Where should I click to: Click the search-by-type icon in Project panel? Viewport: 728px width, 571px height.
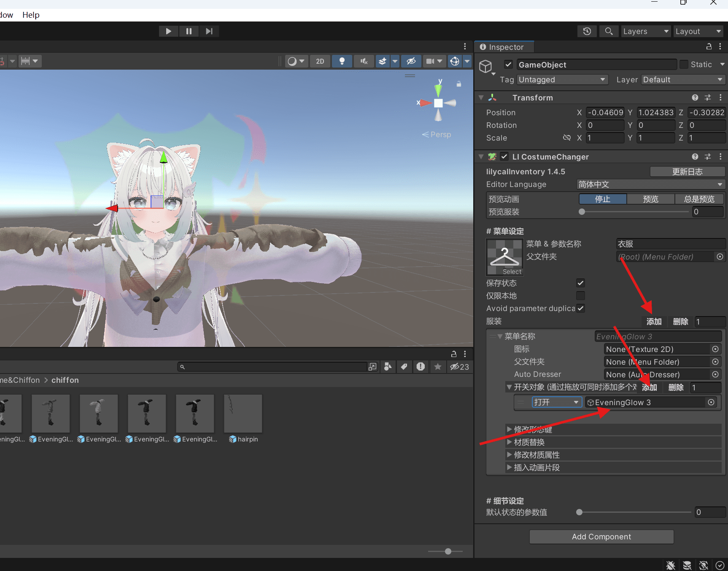pos(388,367)
